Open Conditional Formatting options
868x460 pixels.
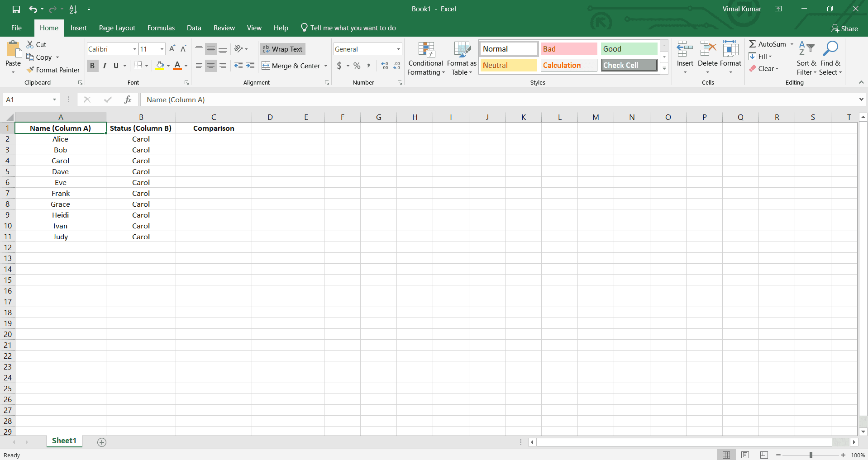tap(425, 58)
